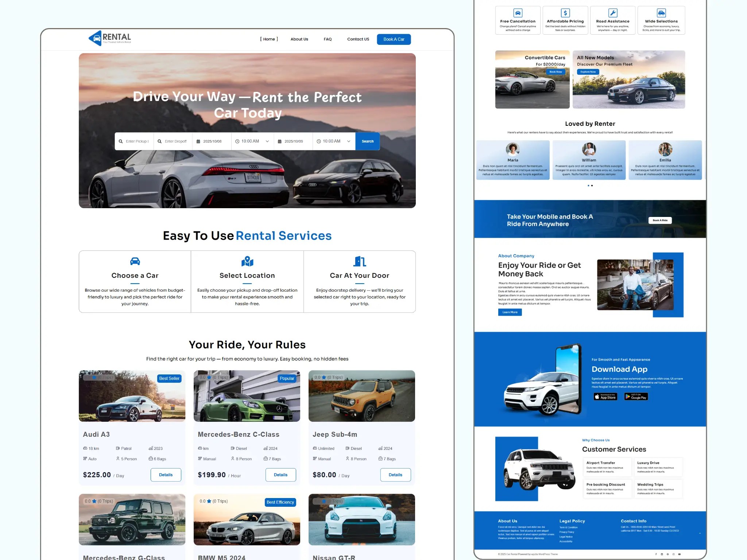Click the Affordable Pricing dollar icon
This screenshot has height=560, width=747.
click(565, 12)
